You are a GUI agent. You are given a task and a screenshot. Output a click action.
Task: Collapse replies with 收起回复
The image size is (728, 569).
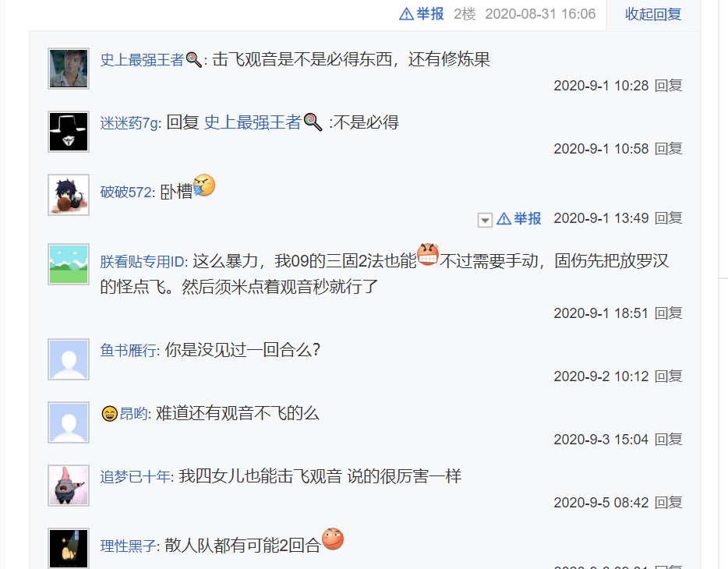point(653,14)
